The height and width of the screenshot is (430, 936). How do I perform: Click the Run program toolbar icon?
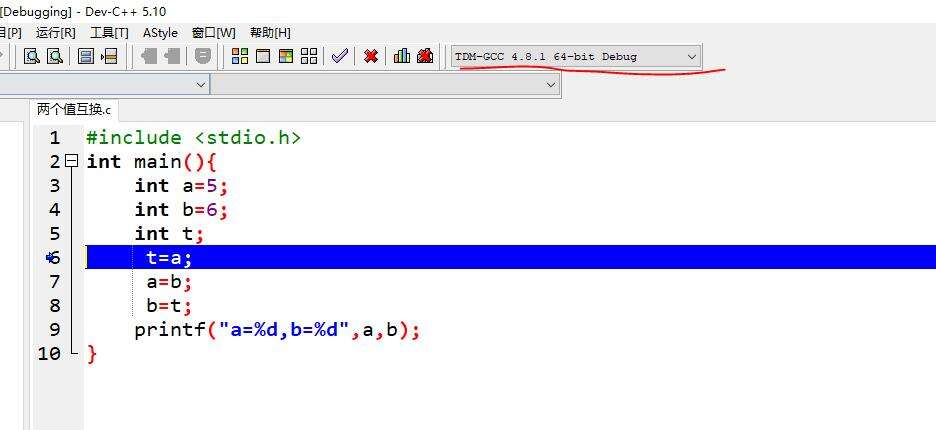coord(263,56)
